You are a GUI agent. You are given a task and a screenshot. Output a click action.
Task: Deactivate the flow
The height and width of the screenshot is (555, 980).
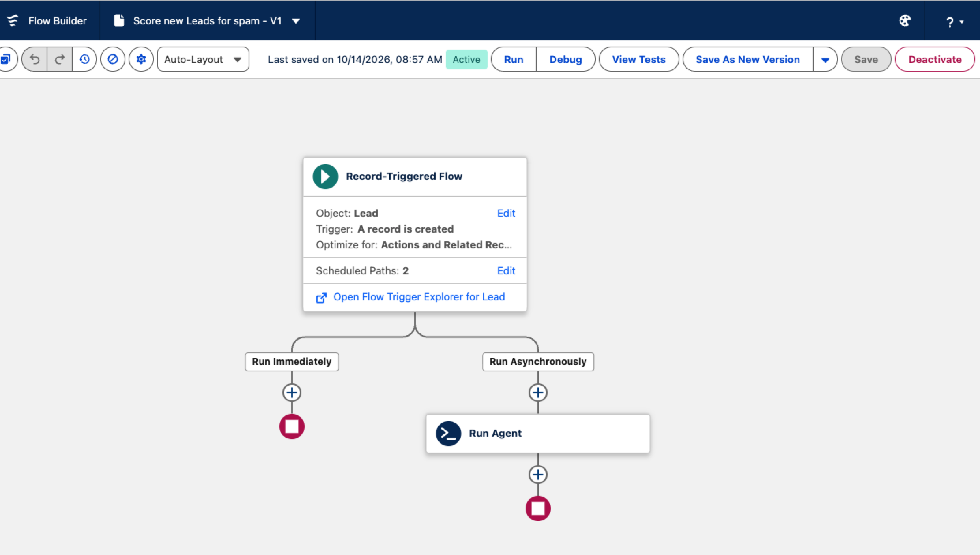935,60
